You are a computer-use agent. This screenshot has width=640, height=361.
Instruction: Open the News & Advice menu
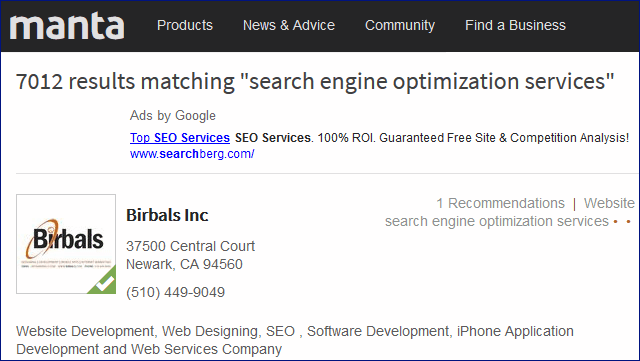click(x=289, y=25)
